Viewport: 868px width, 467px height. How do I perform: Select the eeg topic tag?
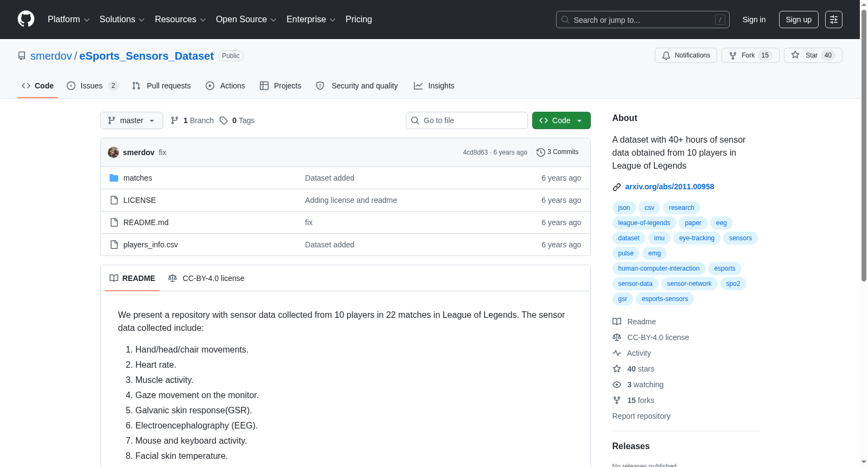tap(722, 223)
